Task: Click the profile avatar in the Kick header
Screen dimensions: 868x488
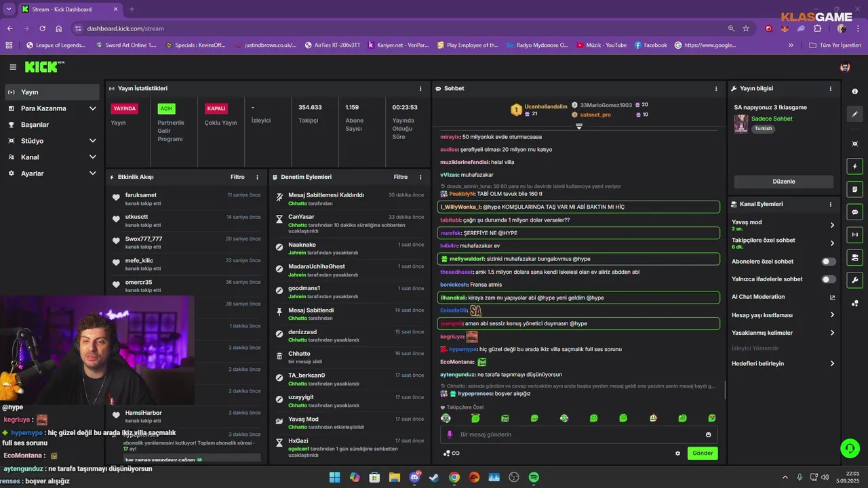Action: coord(845,67)
